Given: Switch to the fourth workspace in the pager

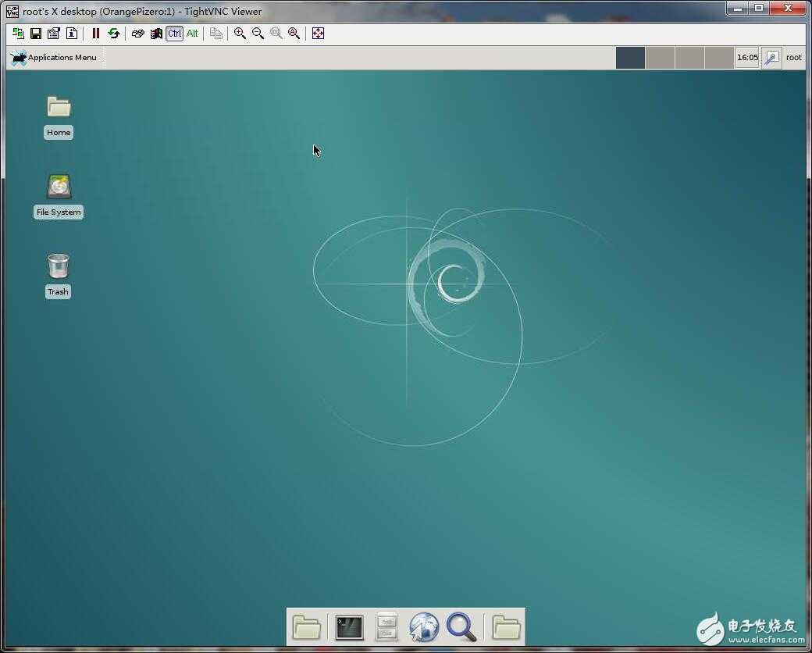Looking at the screenshot, I should tap(719, 58).
